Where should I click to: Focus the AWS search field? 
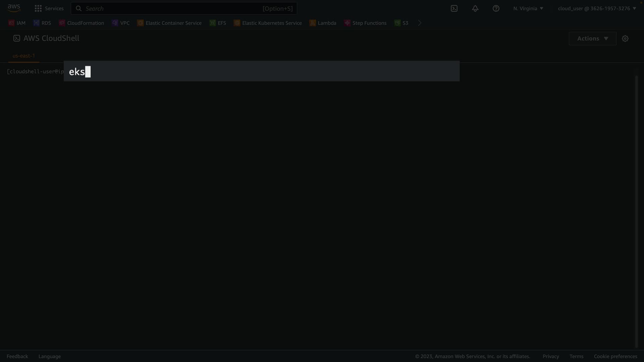[x=184, y=8]
